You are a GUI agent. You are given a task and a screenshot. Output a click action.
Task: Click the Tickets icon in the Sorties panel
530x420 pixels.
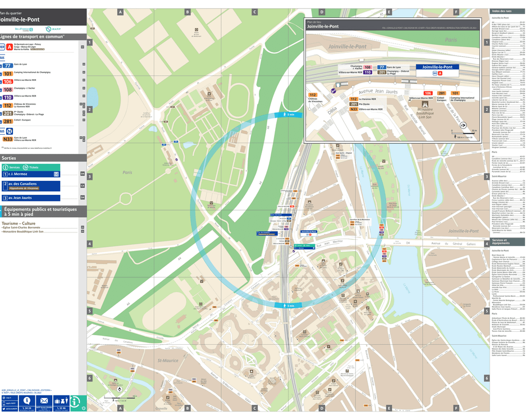[x=25, y=167]
